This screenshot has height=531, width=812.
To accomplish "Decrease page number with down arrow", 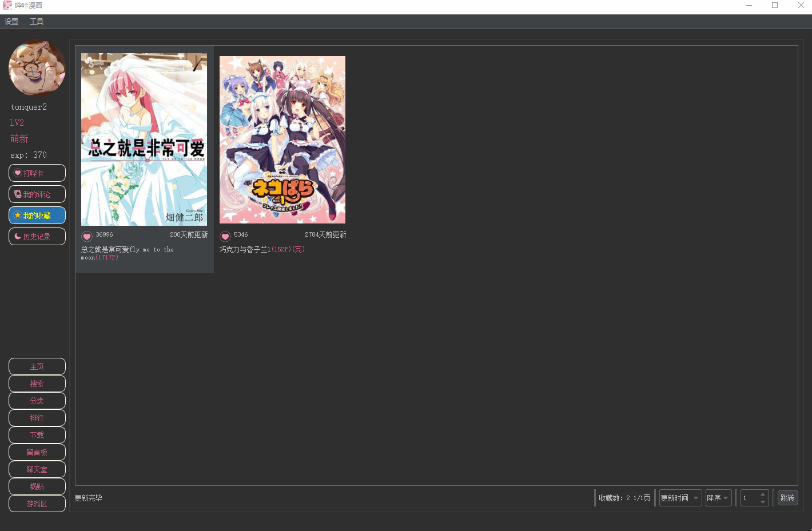I will click(x=763, y=502).
